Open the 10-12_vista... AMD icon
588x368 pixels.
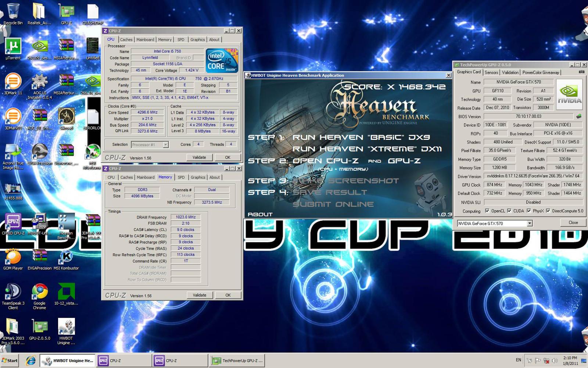click(x=66, y=294)
